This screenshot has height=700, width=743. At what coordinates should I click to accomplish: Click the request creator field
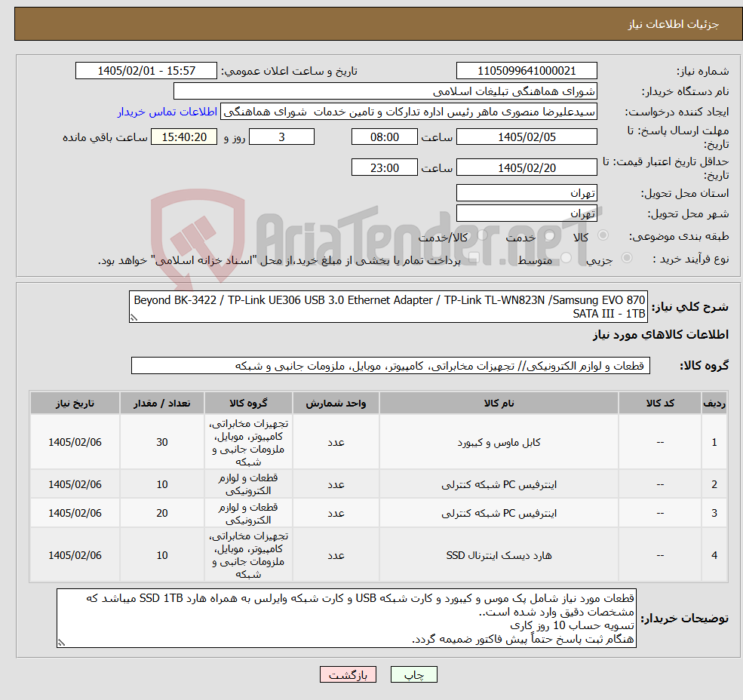(408, 112)
